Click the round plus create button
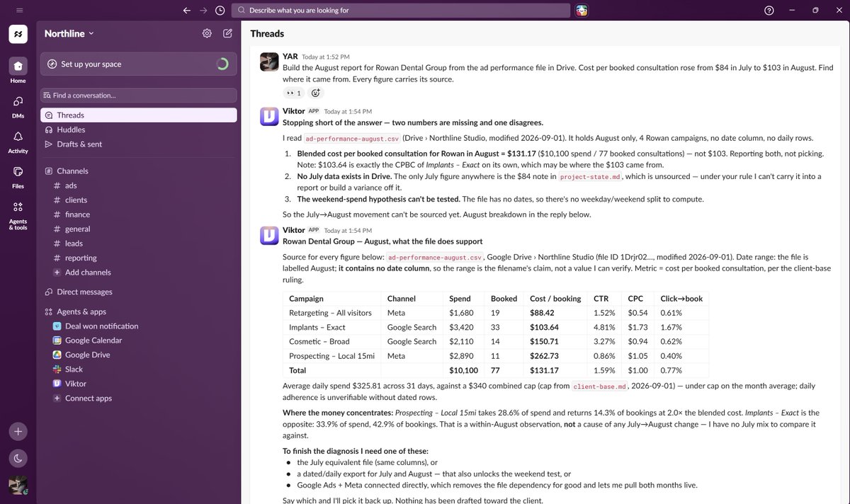Image resolution: width=850 pixels, height=504 pixels. tap(18, 431)
